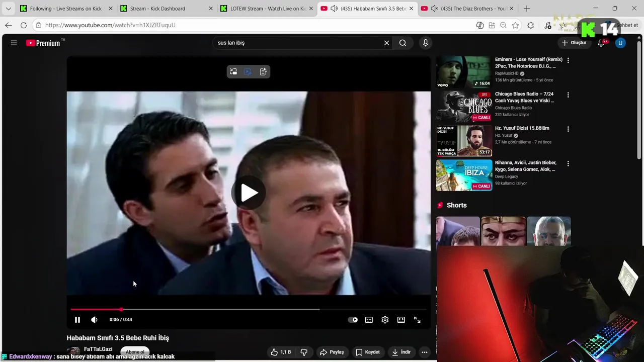Open the Hz. Yusuf Dizisi 15.Bölüm thumbnail
This screenshot has width=644, height=362.
click(464, 141)
